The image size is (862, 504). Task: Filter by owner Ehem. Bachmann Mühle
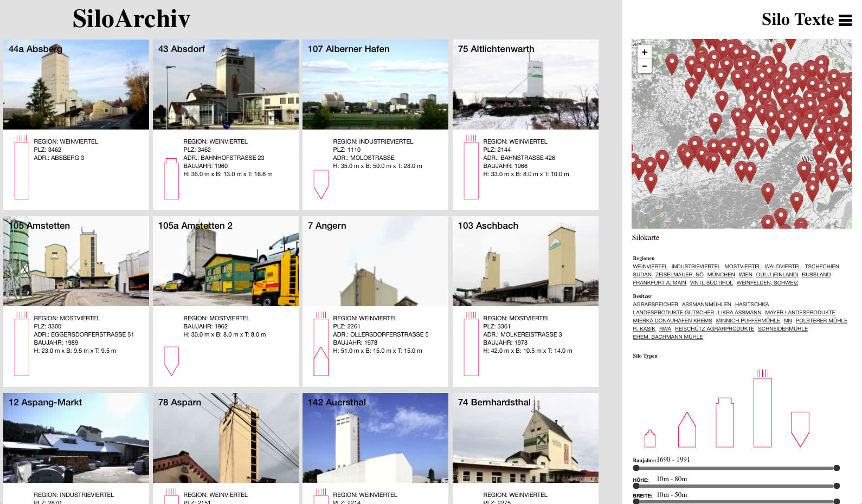[x=668, y=337]
